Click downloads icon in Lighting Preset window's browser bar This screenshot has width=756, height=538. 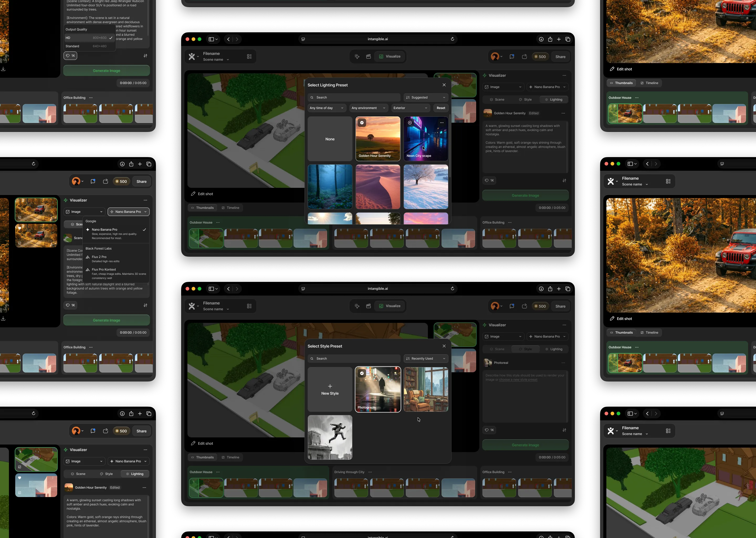click(x=541, y=39)
